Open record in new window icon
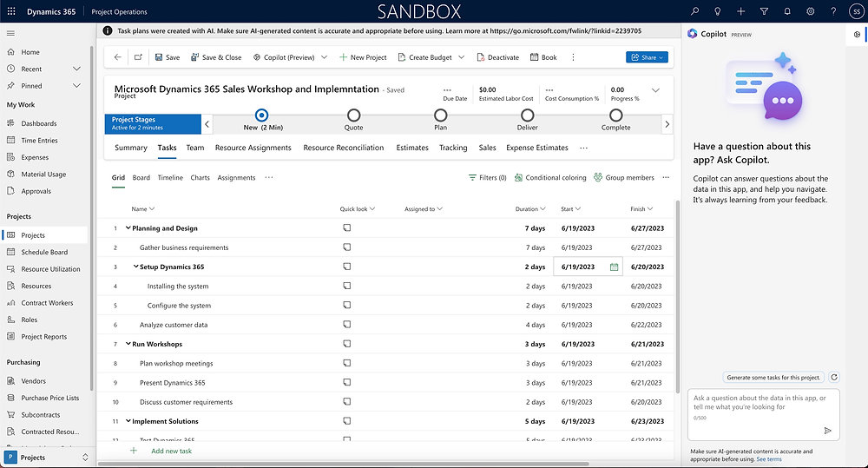This screenshot has width=868, height=468. coord(138,57)
